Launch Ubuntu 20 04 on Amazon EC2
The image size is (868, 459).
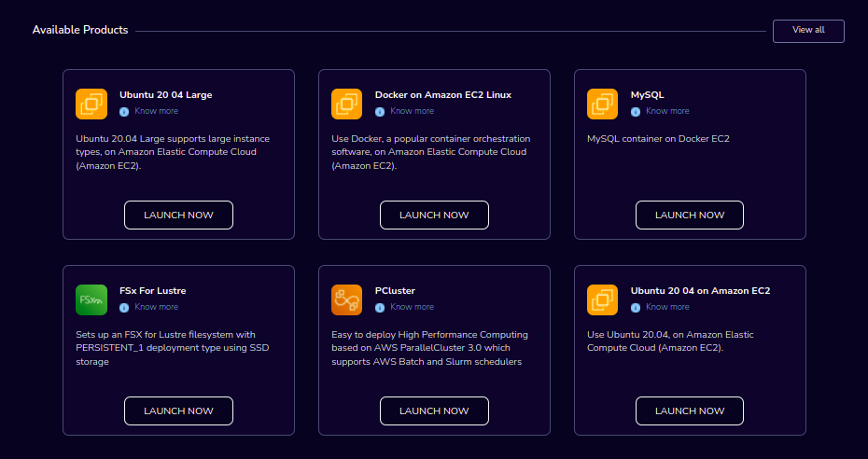click(689, 410)
